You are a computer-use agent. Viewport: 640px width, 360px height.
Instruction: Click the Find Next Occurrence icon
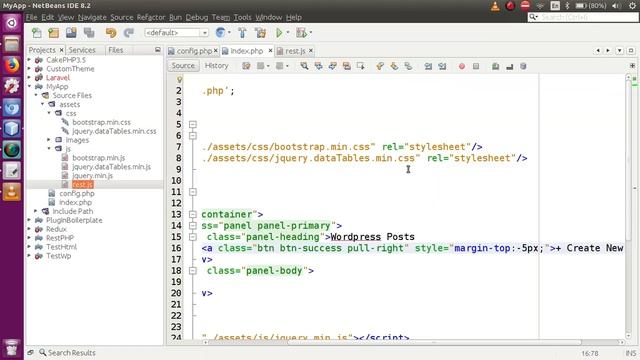pyautogui.click(x=333, y=66)
